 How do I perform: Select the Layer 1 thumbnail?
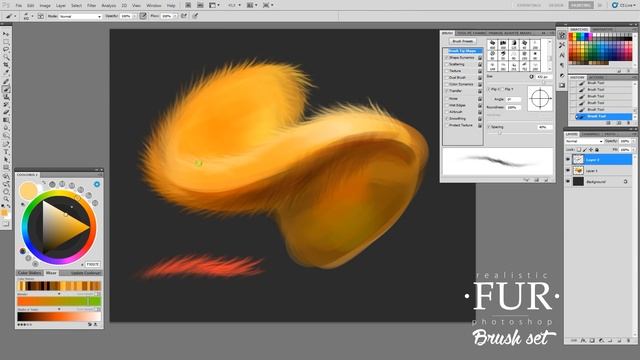pos(578,171)
